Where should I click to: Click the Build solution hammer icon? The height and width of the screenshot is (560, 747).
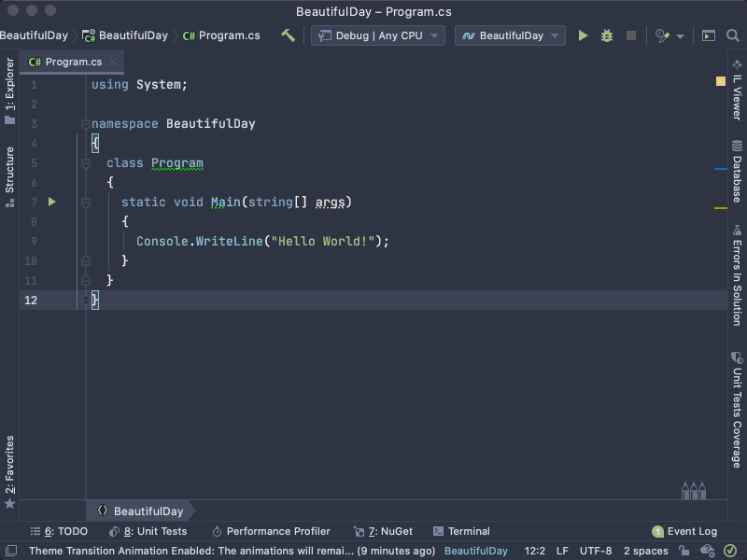288,35
